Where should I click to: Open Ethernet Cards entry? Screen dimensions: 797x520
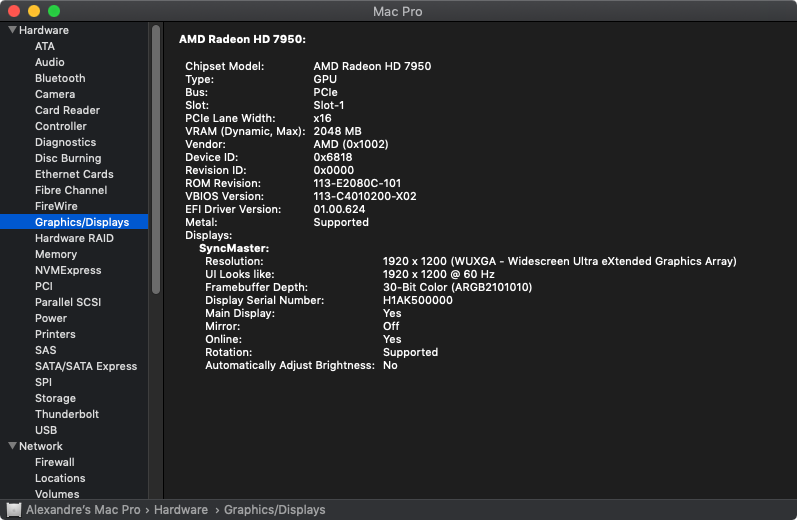point(74,174)
